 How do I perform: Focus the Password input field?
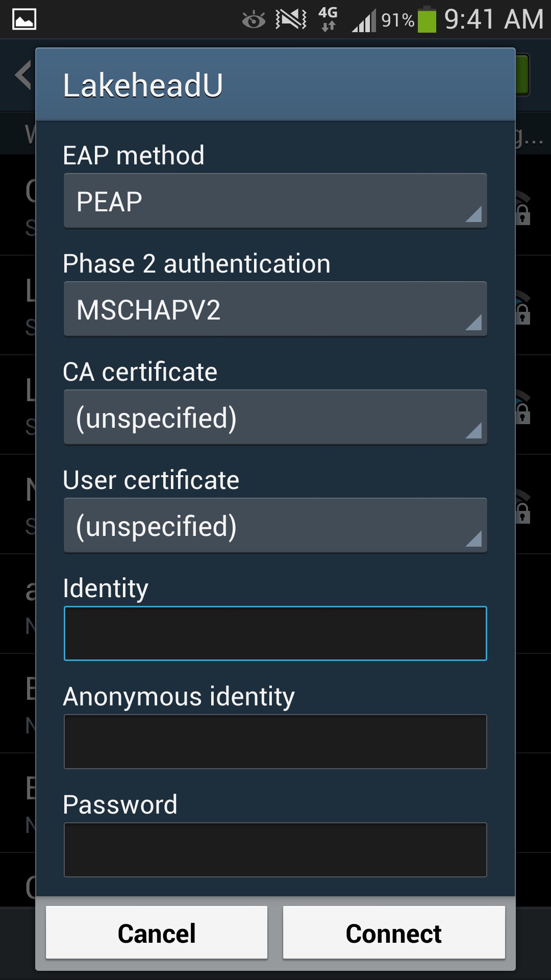[x=275, y=849]
